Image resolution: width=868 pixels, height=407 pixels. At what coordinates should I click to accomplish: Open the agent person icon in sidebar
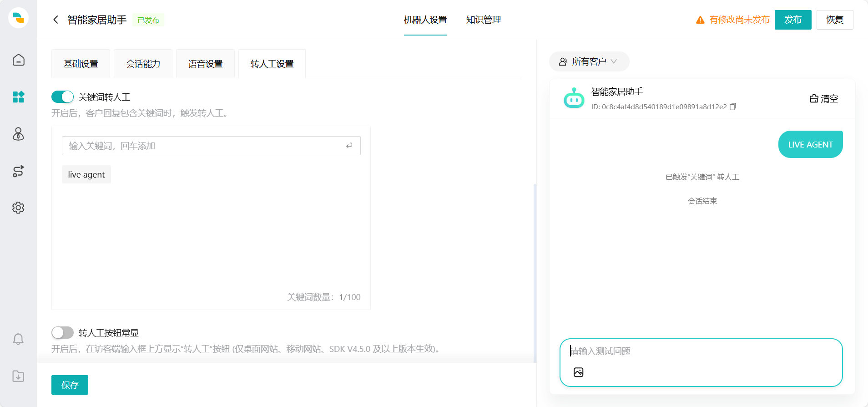[x=18, y=134]
